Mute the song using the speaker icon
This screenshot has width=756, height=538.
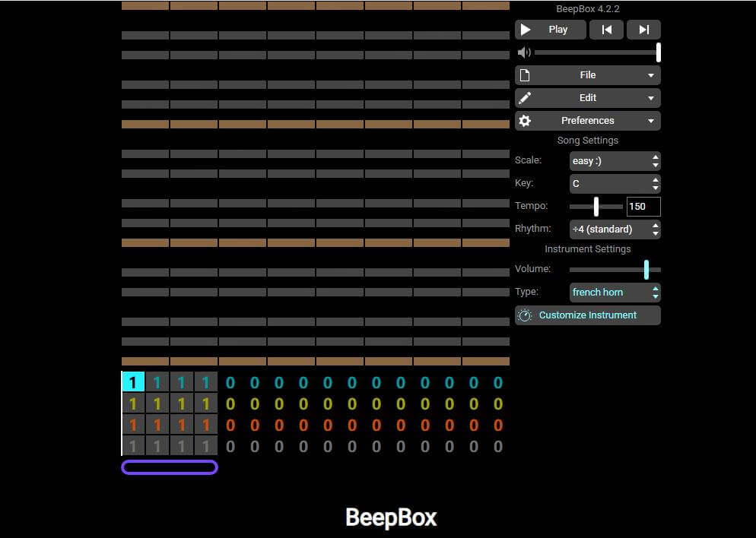[x=524, y=52]
